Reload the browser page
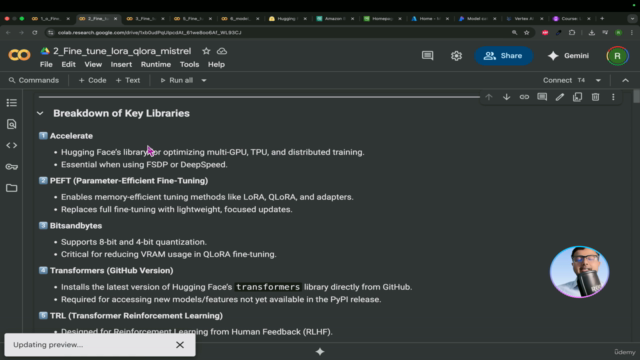Viewport: 640px width, 360px height. (35, 33)
